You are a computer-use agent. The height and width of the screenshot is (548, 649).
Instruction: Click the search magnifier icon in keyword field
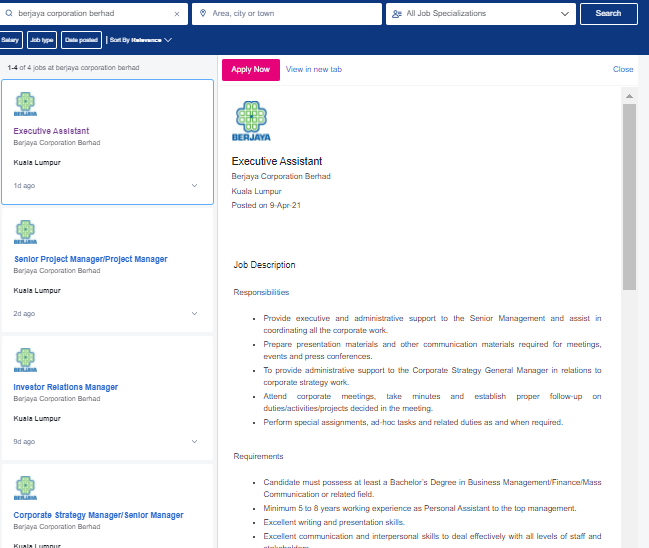click(x=9, y=13)
